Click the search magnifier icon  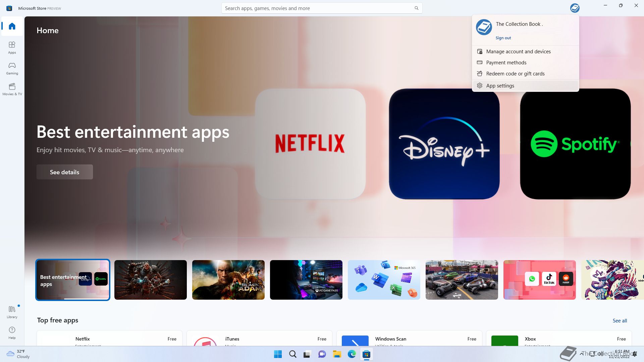coord(416,8)
